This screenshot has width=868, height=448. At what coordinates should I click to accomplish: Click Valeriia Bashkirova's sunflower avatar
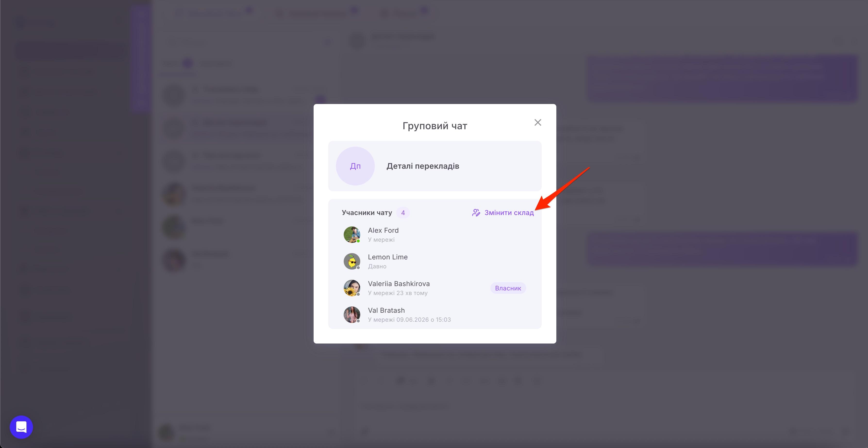[x=352, y=288]
